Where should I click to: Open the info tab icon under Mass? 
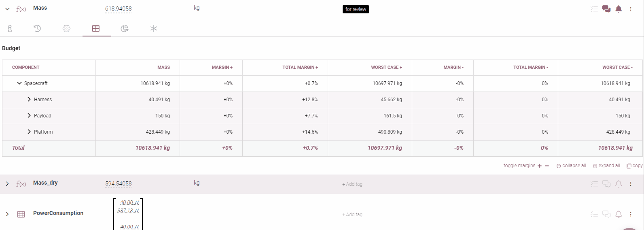point(10,28)
